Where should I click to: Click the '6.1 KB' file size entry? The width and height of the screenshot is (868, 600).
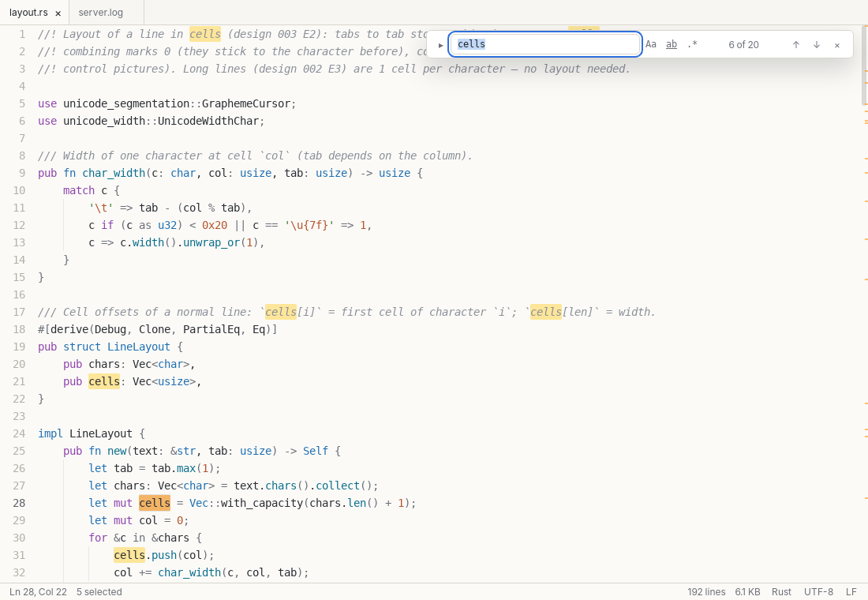pyautogui.click(x=748, y=591)
